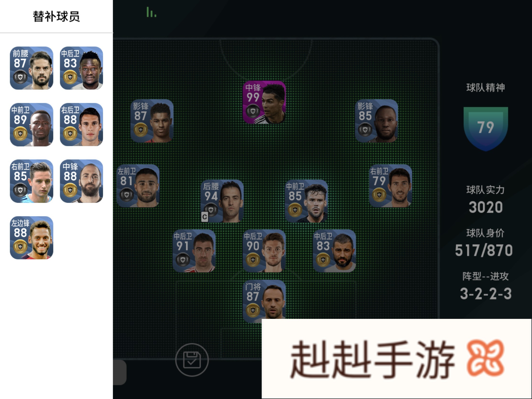Select the 94-rated 后腰 captain card
The image size is (532, 399).
coord(222,201)
